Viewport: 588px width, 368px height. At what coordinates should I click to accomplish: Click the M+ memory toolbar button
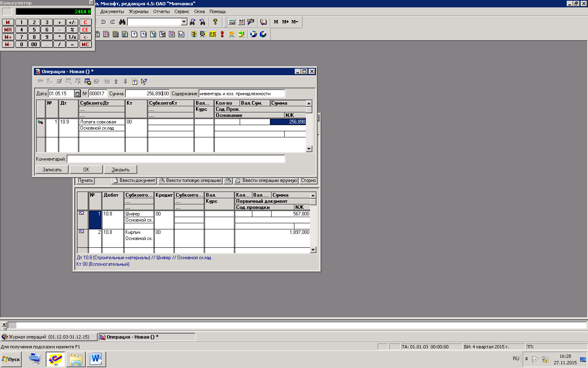[x=285, y=22]
